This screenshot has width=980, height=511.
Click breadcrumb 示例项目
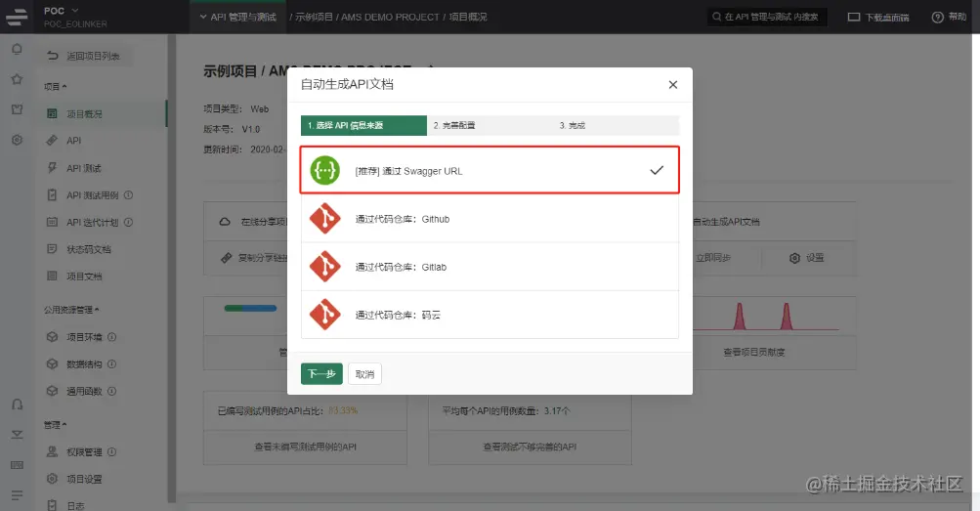(x=314, y=17)
